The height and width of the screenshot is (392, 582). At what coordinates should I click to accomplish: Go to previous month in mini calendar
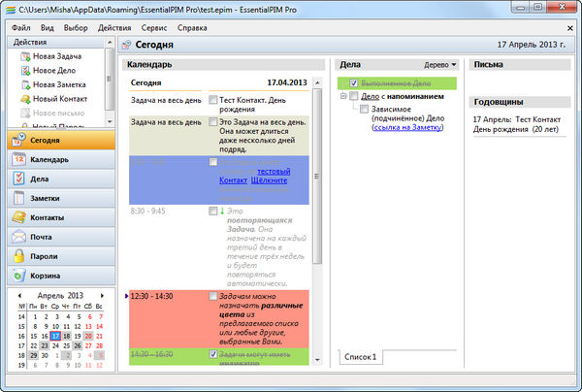[x=19, y=295]
